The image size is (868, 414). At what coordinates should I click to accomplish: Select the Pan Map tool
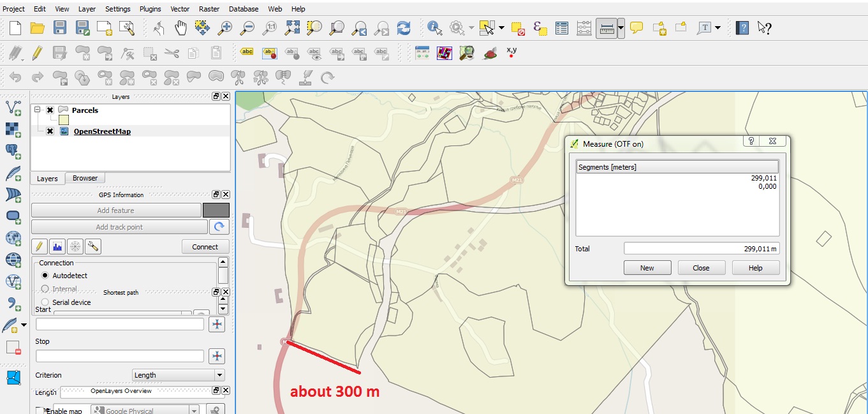tap(180, 29)
